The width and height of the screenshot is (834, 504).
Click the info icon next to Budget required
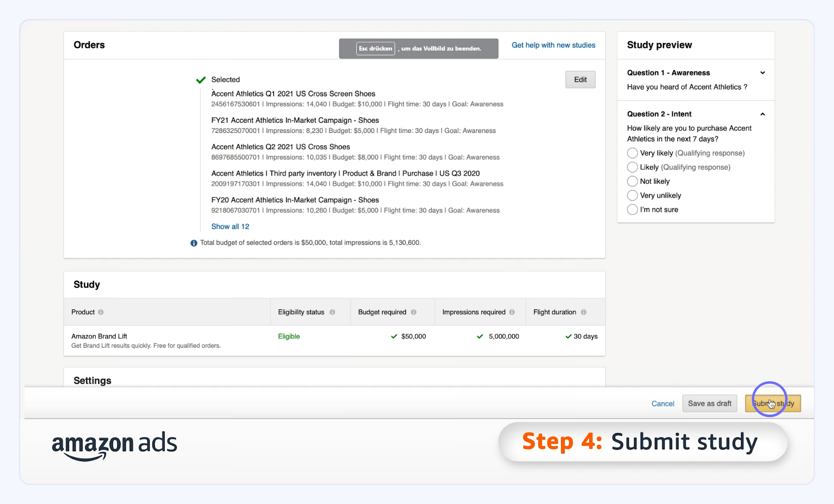[415, 312]
